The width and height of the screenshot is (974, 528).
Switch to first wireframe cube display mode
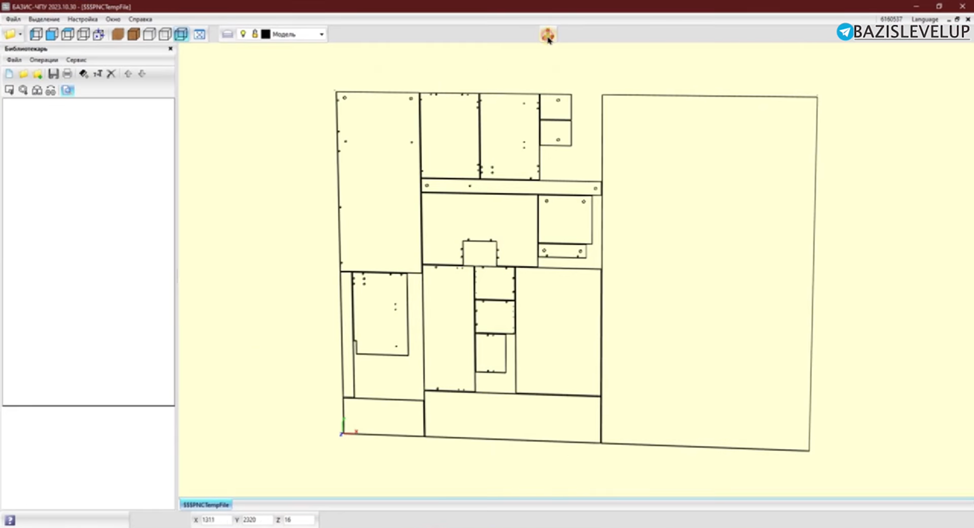tap(149, 34)
